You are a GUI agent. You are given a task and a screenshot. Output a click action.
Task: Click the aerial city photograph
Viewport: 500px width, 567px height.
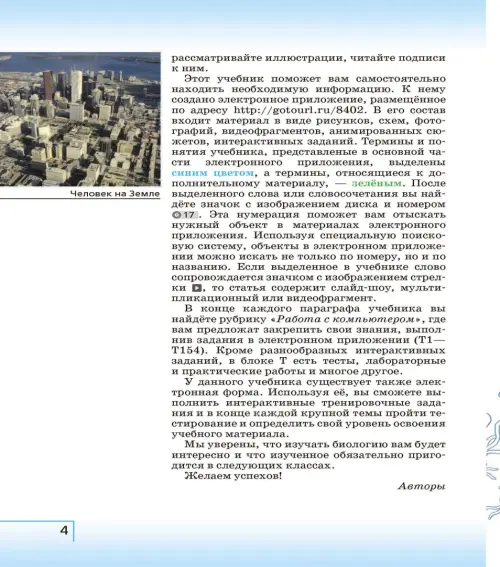click(x=80, y=119)
